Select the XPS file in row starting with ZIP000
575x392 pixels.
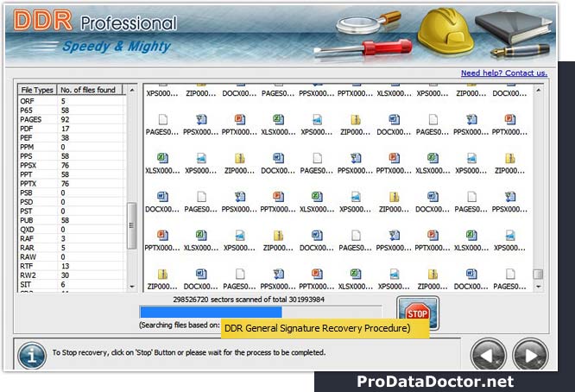pyautogui.click(x=394, y=279)
